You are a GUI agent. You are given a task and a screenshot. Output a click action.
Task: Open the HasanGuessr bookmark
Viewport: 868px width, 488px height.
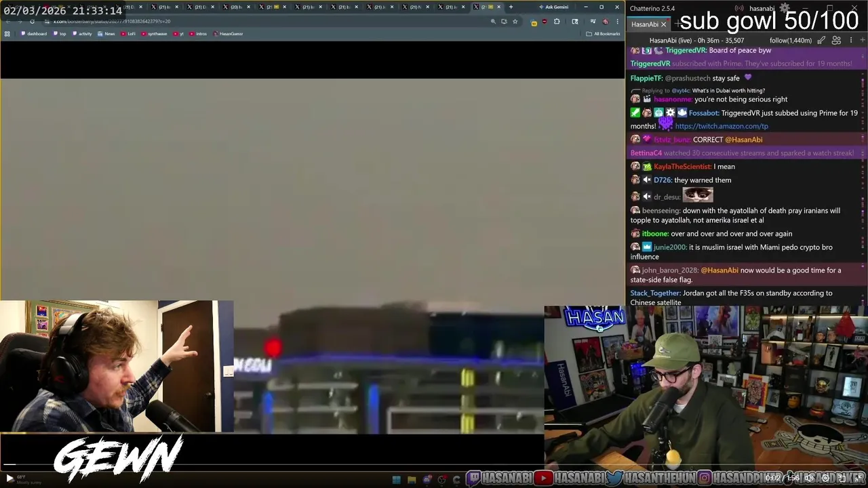pos(228,34)
